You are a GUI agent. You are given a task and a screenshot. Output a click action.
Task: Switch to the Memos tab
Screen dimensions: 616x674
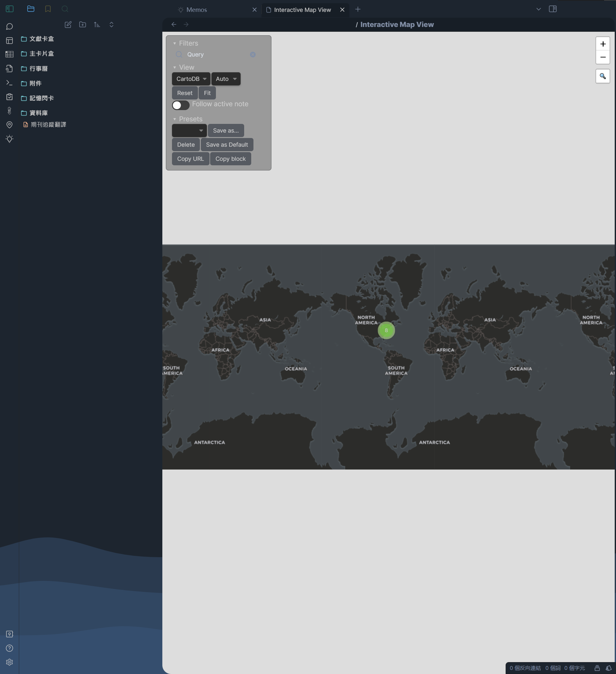[x=196, y=10]
